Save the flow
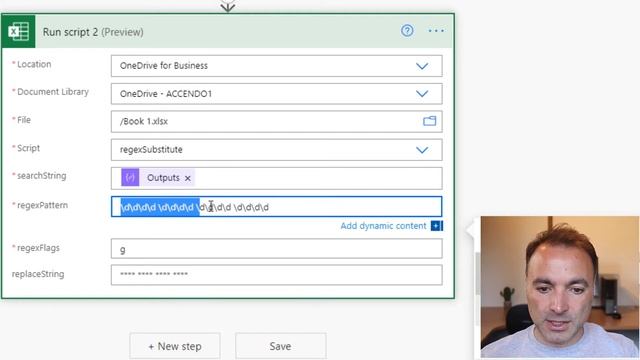Viewport: 640px width, 360px height. click(x=280, y=346)
